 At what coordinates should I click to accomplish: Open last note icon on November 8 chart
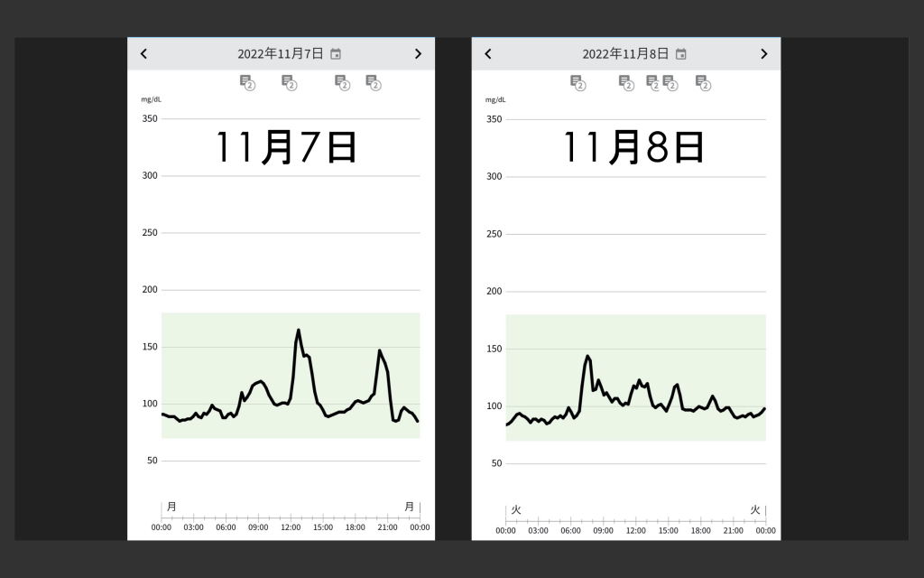click(703, 82)
